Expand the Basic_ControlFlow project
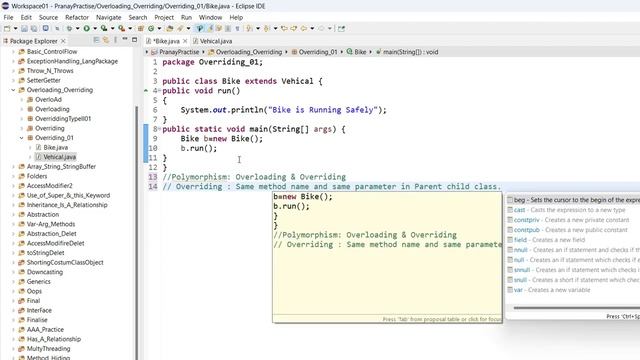The image size is (640, 360). tap(13, 52)
